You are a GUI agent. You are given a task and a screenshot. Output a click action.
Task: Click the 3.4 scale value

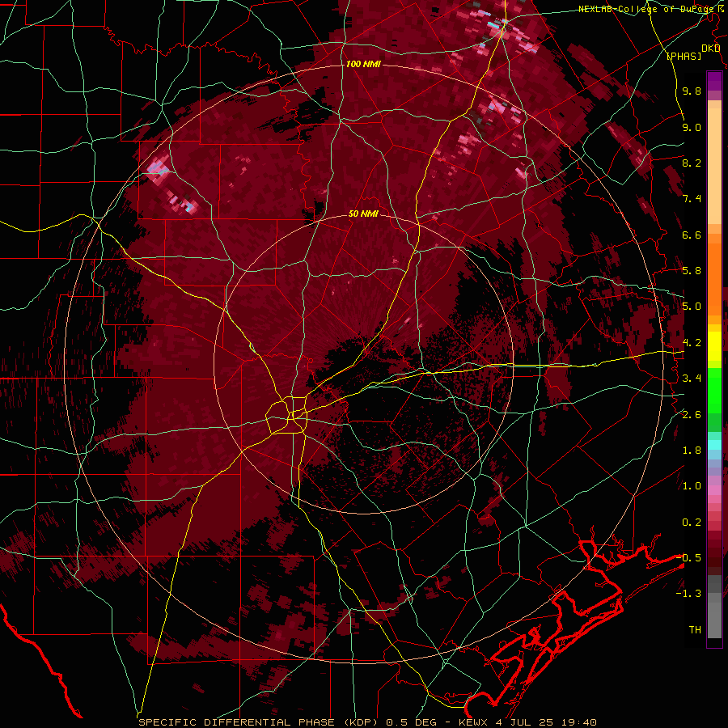[692, 379]
